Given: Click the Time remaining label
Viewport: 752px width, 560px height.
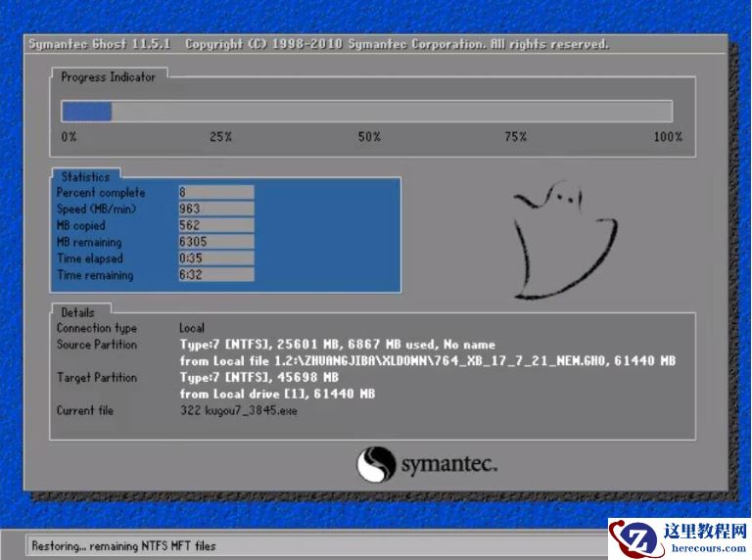Looking at the screenshot, I should [x=95, y=275].
